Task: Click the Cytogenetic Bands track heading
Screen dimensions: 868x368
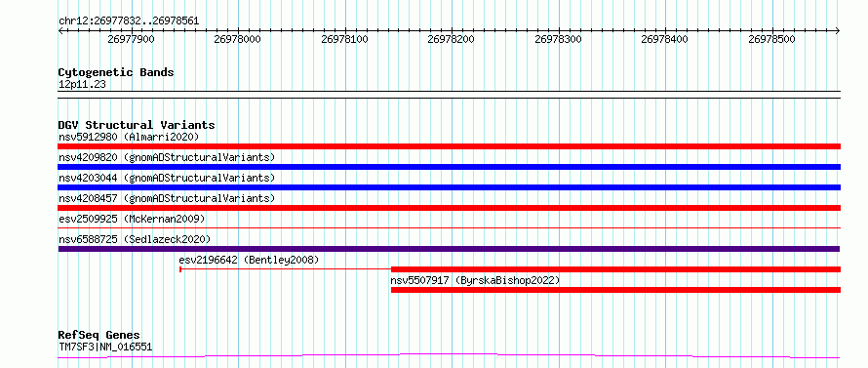Action: [116, 72]
